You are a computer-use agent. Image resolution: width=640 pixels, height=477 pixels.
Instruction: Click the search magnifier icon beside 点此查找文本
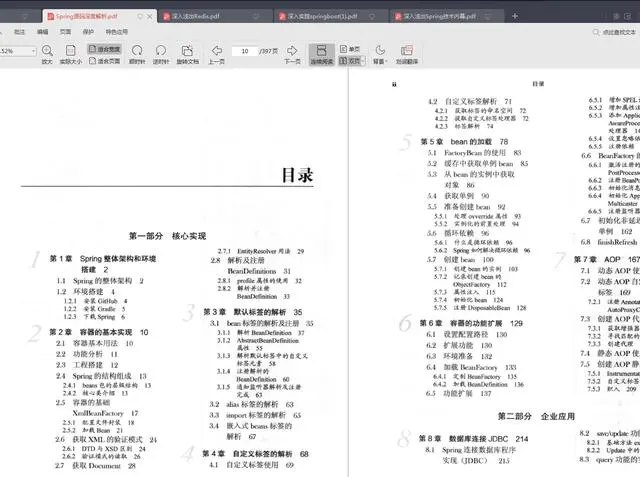pos(596,32)
